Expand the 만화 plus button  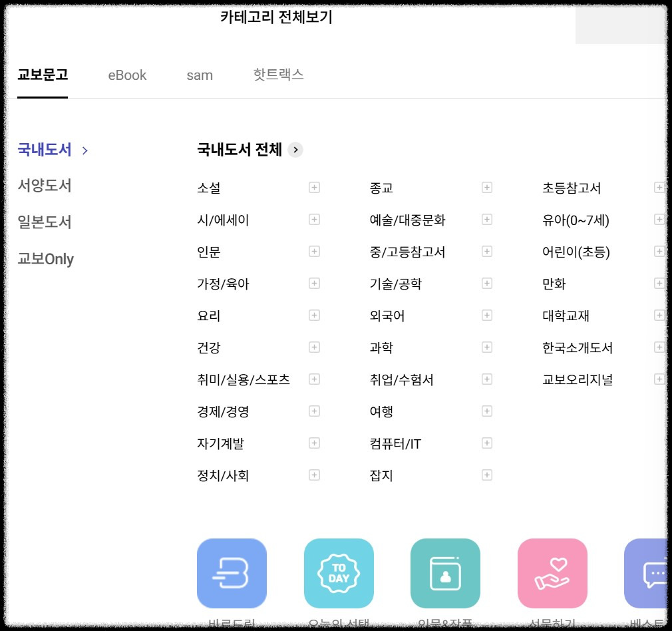[659, 284]
